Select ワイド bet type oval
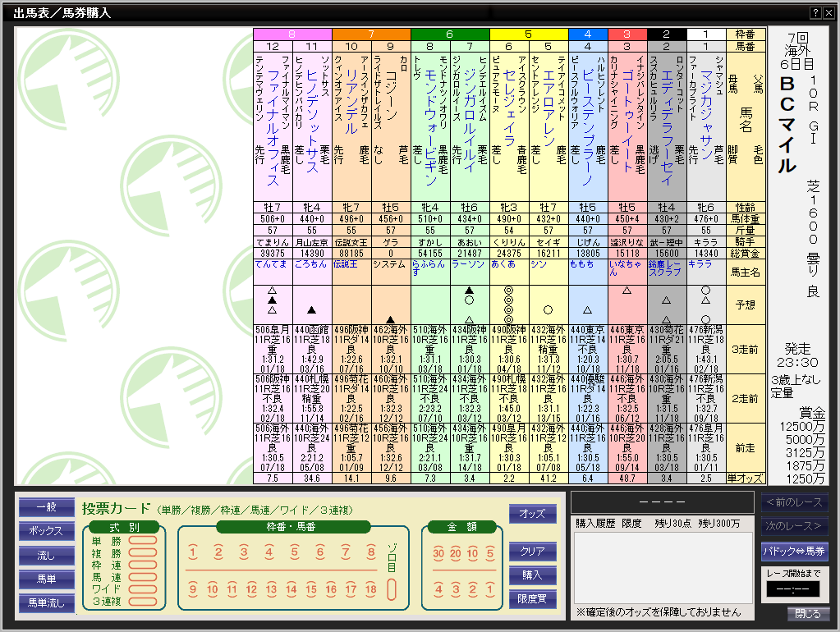The image size is (840, 632). pos(143,589)
